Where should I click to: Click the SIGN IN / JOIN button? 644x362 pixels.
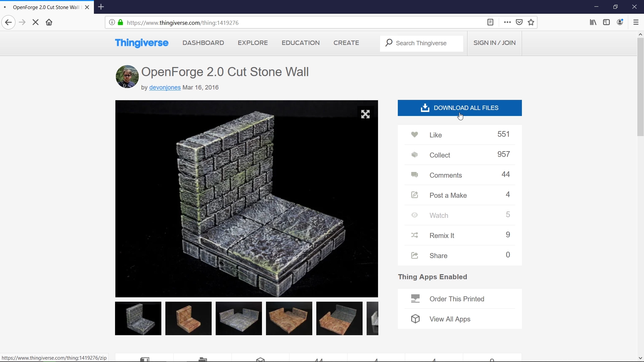coord(494,43)
